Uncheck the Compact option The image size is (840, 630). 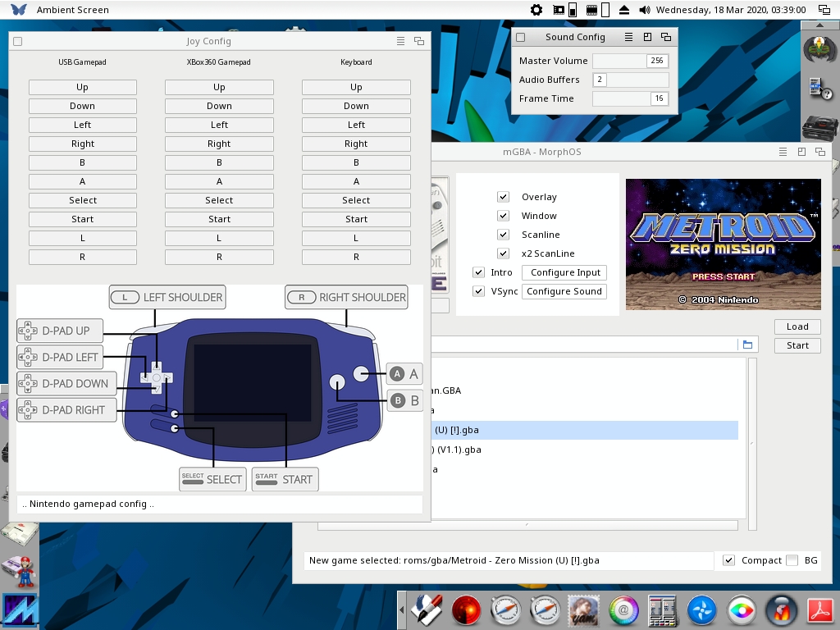tap(728, 560)
